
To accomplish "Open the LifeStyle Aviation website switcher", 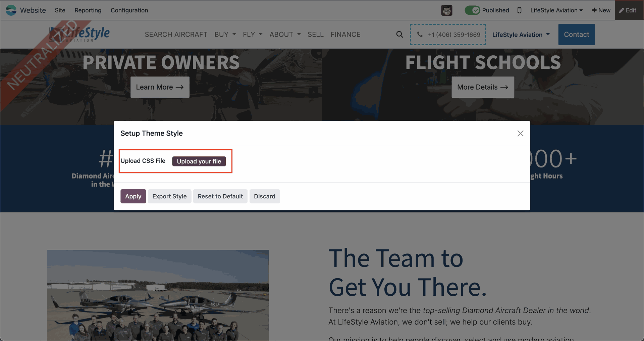I will click(556, 10).
